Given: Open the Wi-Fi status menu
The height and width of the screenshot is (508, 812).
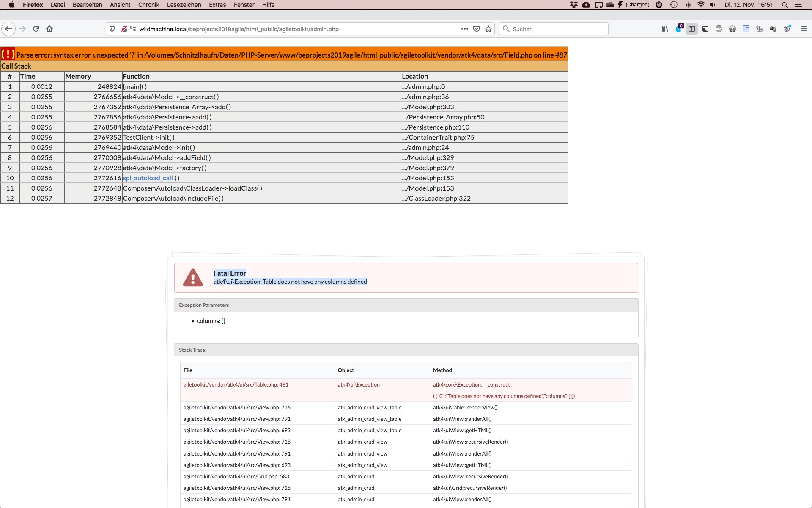Looking at the screenshot, I should (701, 5).
